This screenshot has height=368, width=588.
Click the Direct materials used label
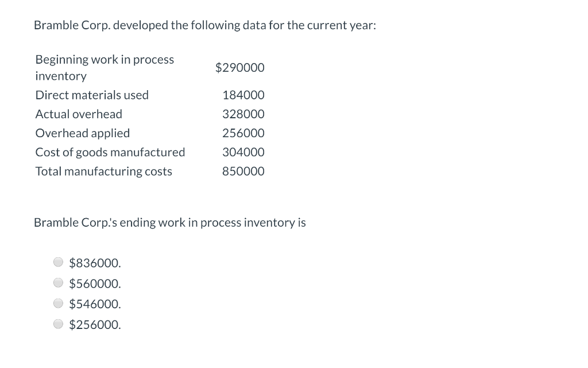coord(92,95)
